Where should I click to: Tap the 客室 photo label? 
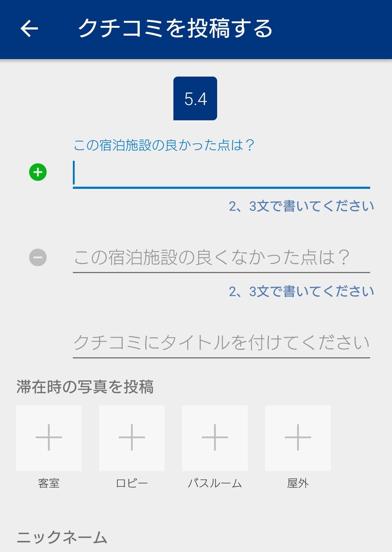tap(49, 483)
